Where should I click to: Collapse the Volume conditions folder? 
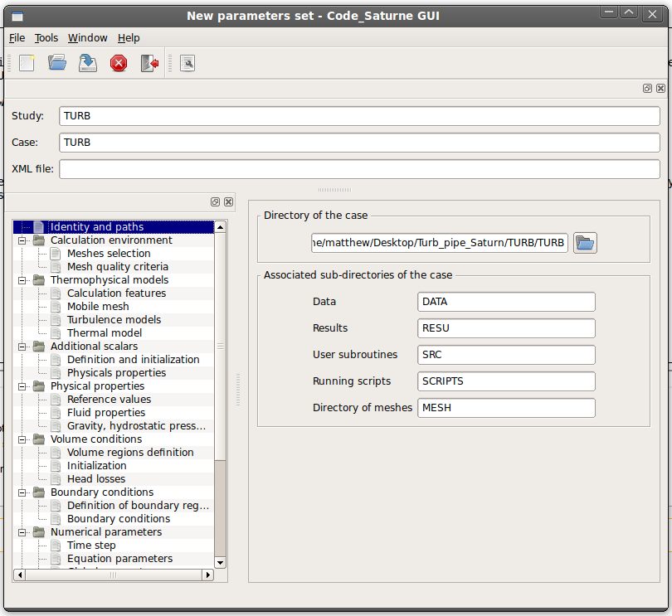tap(22, 440)
